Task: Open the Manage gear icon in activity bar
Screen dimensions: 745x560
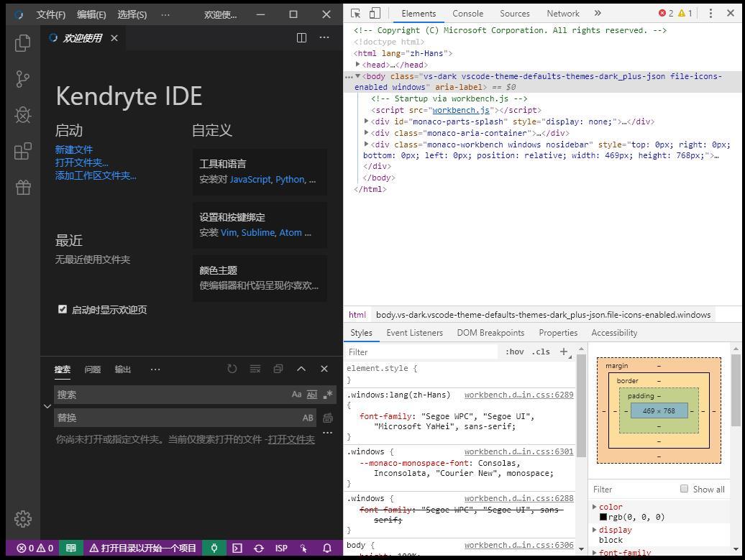Action: coord(23,519)
